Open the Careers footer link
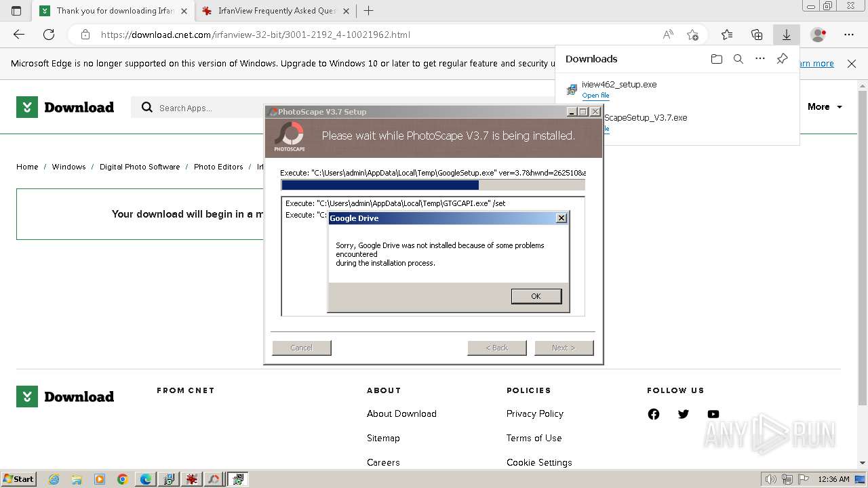 (383, 462)
